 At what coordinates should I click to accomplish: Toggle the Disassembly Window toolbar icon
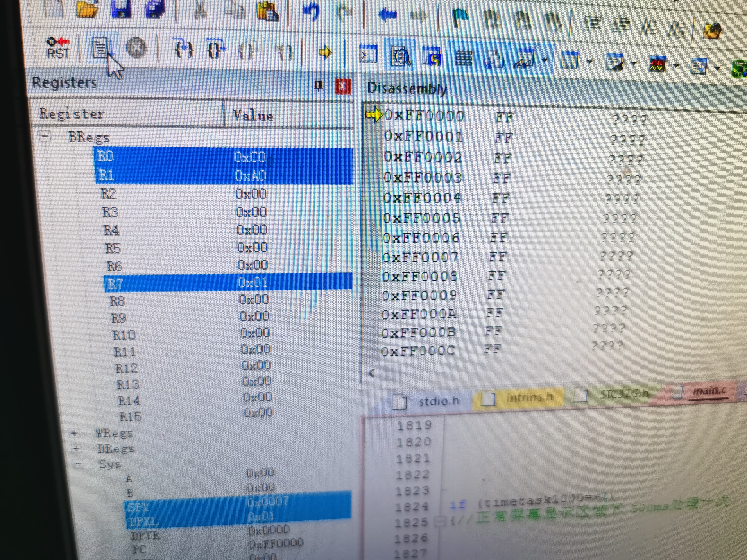(401, 56)
